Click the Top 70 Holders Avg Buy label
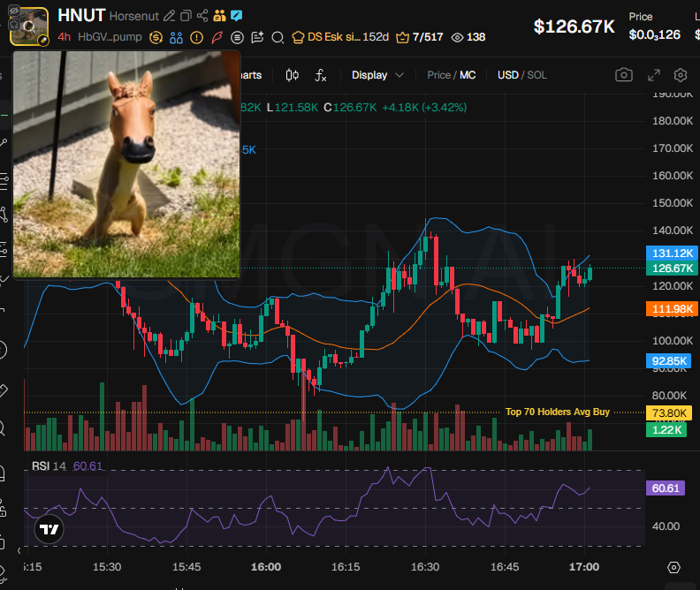Screen dimensions: 700x590 557,412
